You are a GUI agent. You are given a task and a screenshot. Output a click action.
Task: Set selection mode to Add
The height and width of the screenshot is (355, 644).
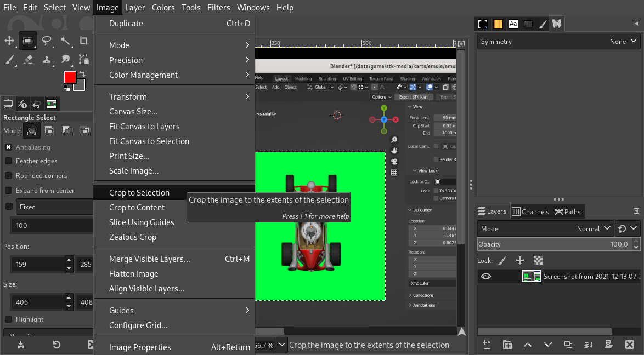(x=49, y=131)
